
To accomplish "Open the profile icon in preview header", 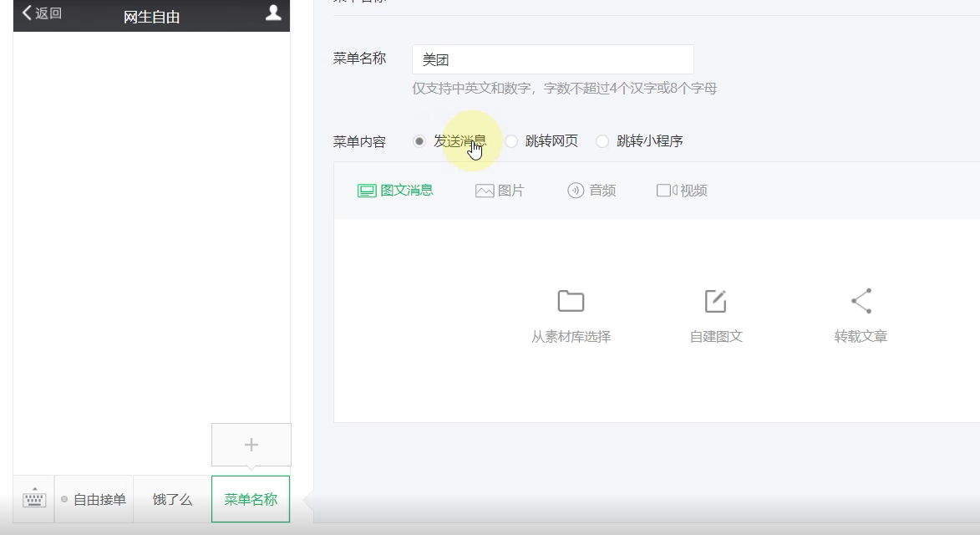I will click(273, 13).
